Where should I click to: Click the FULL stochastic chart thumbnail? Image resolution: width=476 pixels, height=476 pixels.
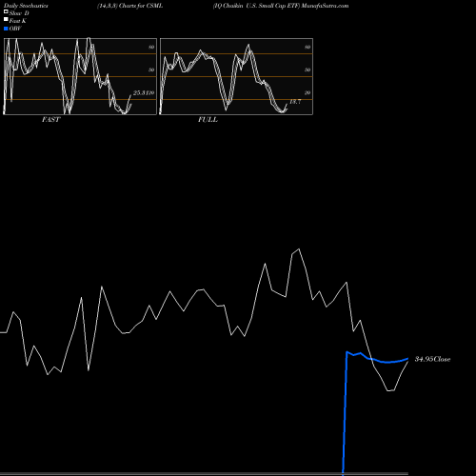236,76
